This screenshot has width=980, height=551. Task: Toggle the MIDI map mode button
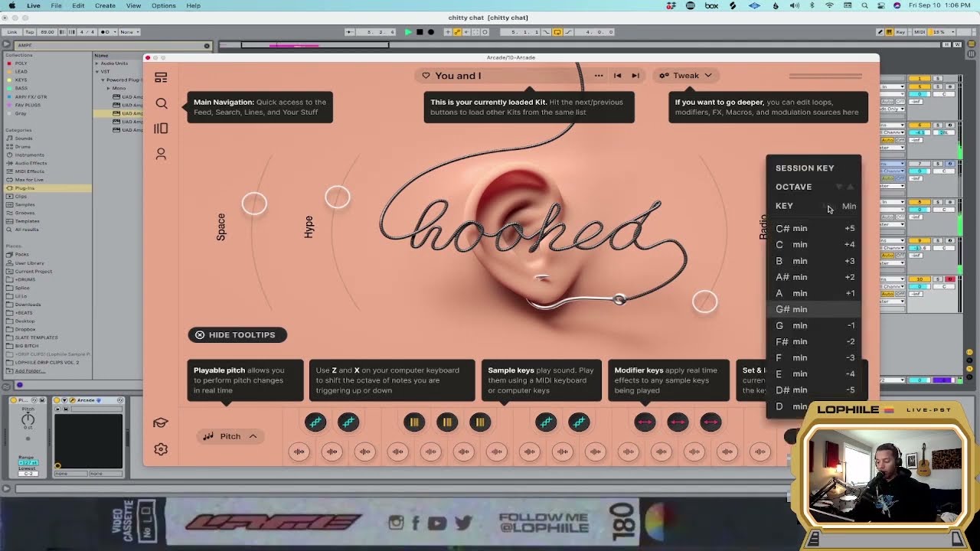920,32
